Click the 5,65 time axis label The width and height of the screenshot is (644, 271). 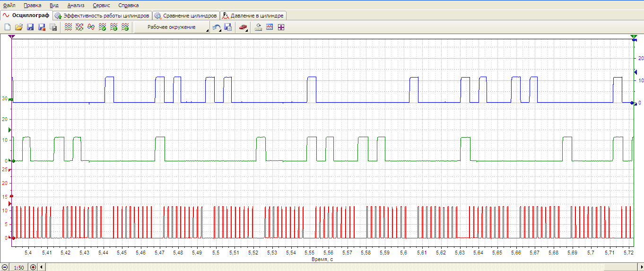pyautogui.click(x=497, y=253)
